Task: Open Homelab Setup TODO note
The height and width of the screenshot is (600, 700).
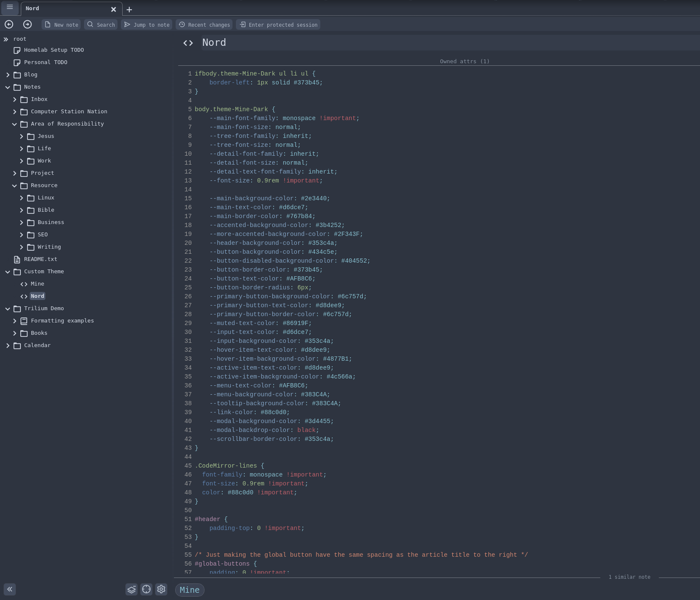Action: 54,50
